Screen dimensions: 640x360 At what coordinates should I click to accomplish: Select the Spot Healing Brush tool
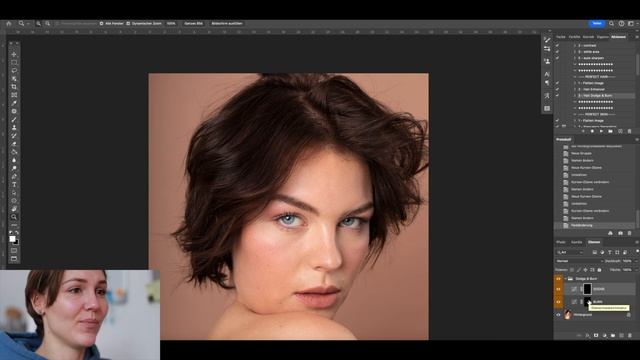14,111
